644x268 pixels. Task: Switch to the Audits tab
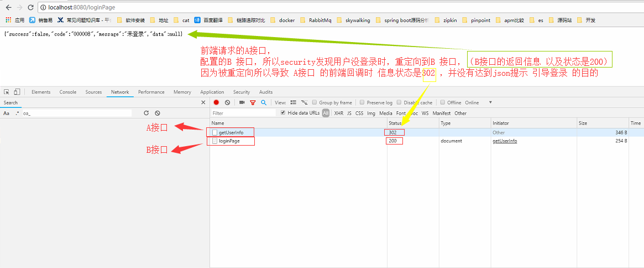(x=266, y=92)
